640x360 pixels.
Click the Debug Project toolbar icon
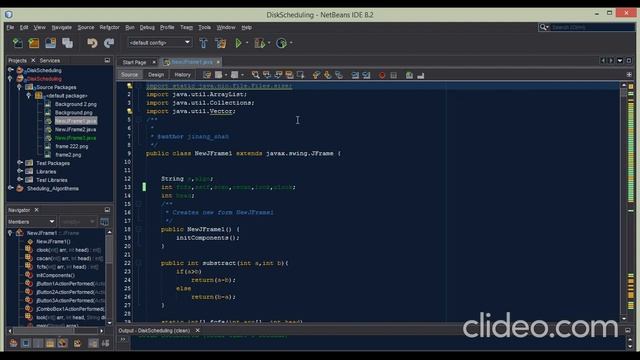pos(259,43)
